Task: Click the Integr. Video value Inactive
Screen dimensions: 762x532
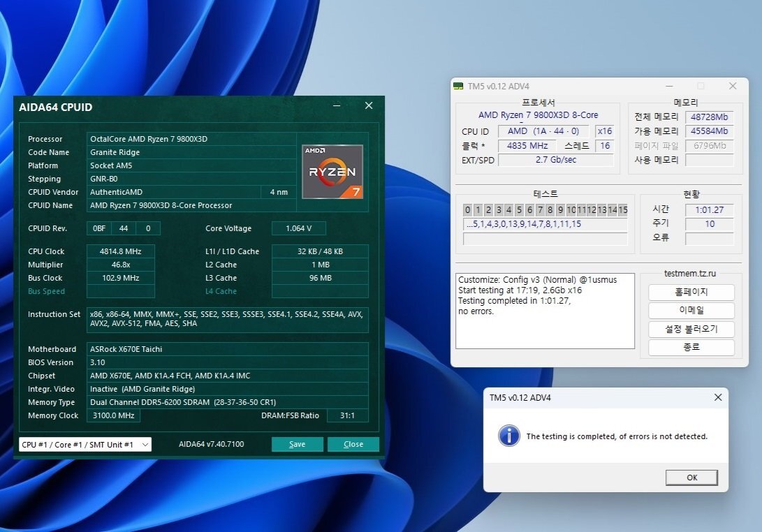Action: 228,389
